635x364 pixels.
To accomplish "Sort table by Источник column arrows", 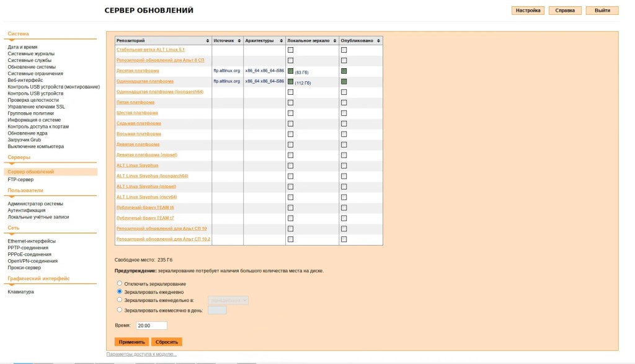I will pos(239,40).
